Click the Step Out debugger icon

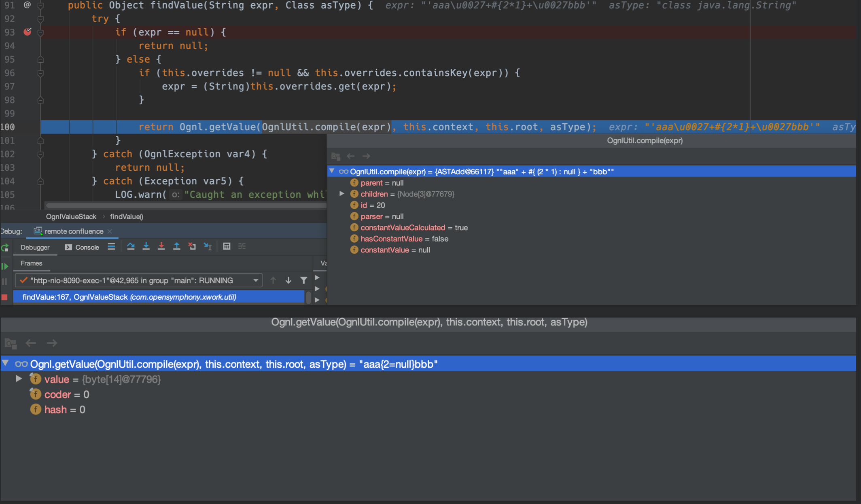click(x=177, y=246)
